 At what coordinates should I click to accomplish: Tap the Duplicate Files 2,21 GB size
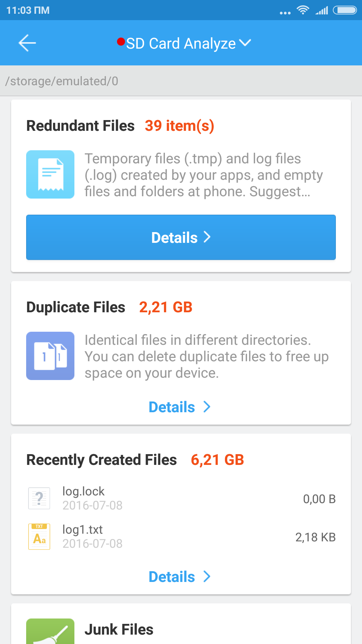[166, 307]
